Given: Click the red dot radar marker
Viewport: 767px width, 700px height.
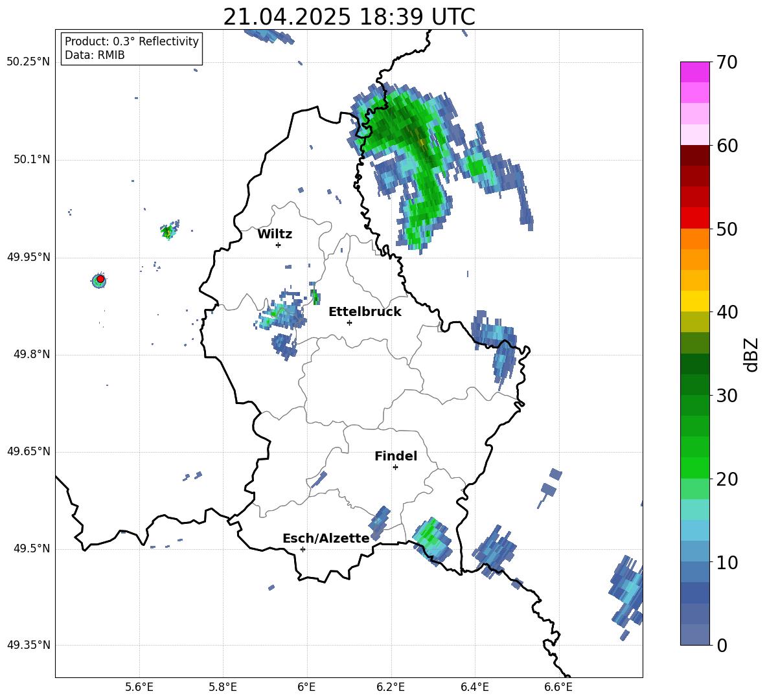Looking at the screenshot, I should [100, 278].
